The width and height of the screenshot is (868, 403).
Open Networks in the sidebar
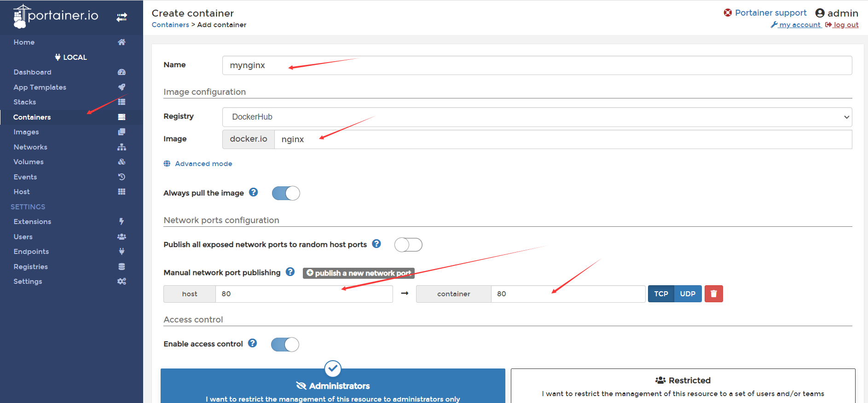tap(30, 147)
